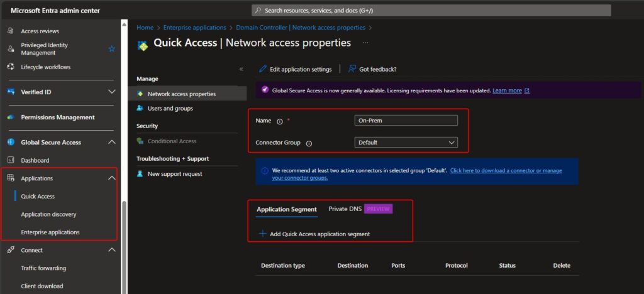Viewport: 644px width, 294px height.
Task: Click Got feedback? button
Action: tap(372, 69)
